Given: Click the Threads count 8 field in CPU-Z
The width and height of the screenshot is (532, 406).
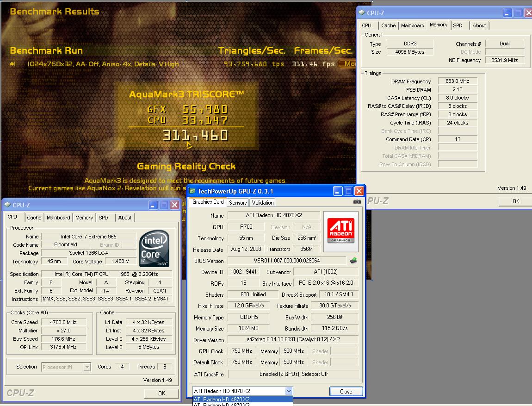Looking at the screenshot, I should click(x=165, y=367).
